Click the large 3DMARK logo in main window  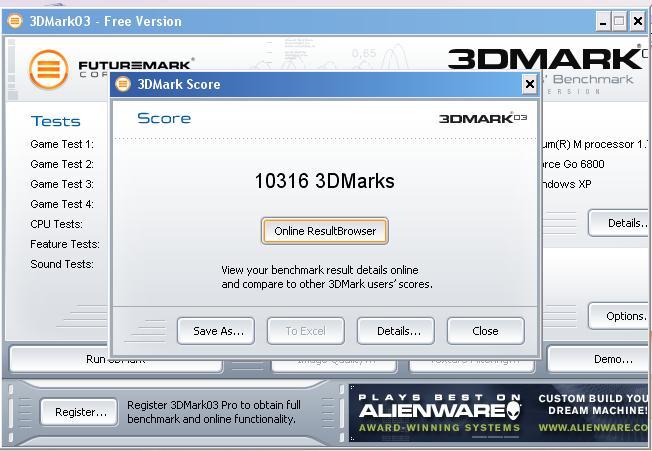[547, 59]
